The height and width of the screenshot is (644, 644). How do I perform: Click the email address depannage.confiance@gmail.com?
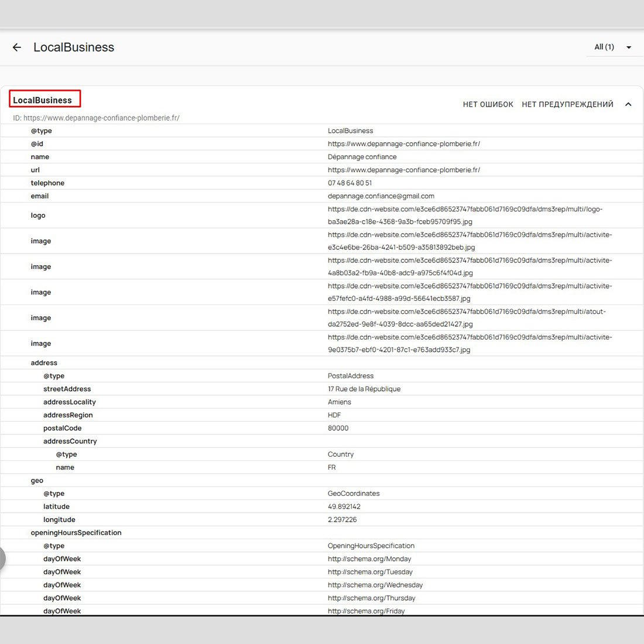(x=381, y=196)
